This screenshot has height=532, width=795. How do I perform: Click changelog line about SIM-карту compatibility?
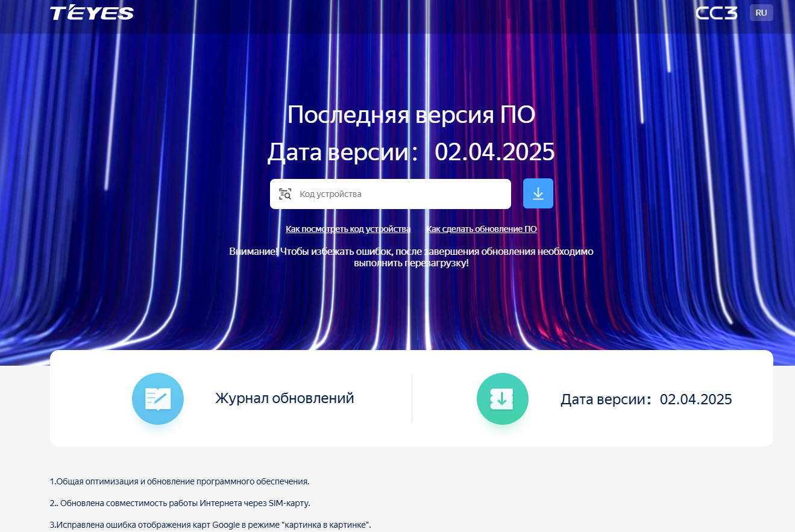point(180,503)
